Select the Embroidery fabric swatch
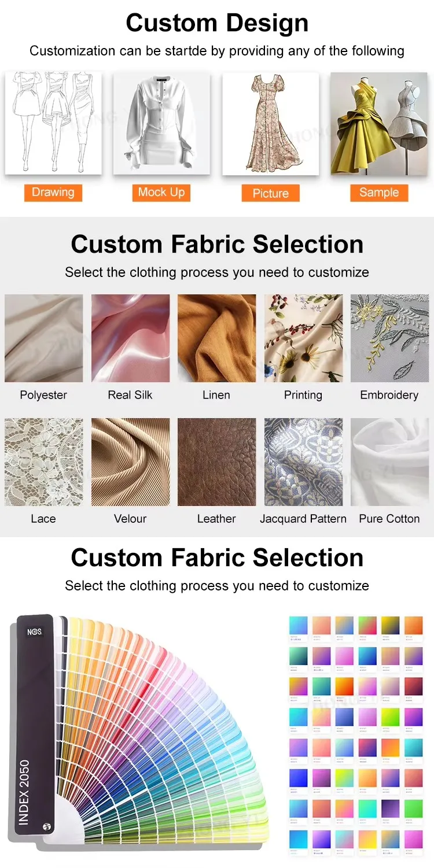 point(389,338)
